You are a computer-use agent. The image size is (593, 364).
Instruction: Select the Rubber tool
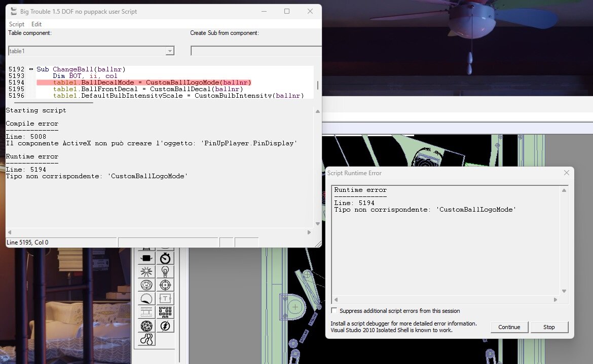pyautogui.click(x=146, y=339)
